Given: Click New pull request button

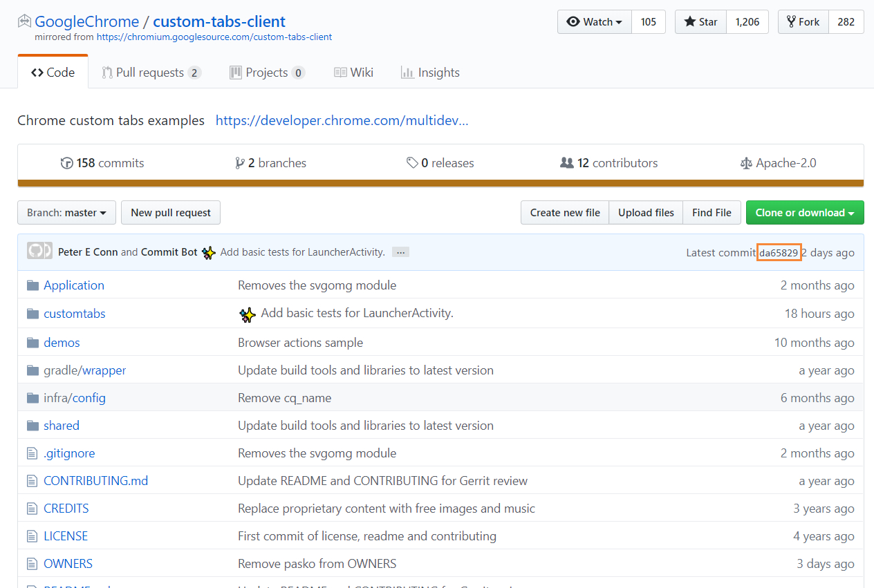Looking at the screenshot, I should 171,213.
